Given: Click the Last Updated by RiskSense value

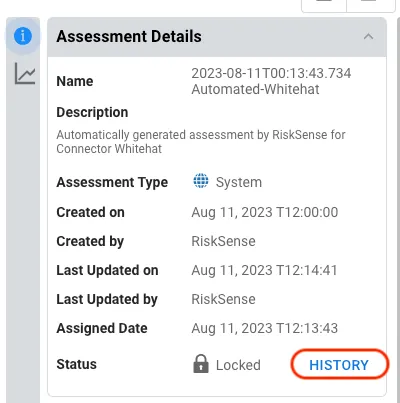Looking at the screenshot, I should (223, 299).
